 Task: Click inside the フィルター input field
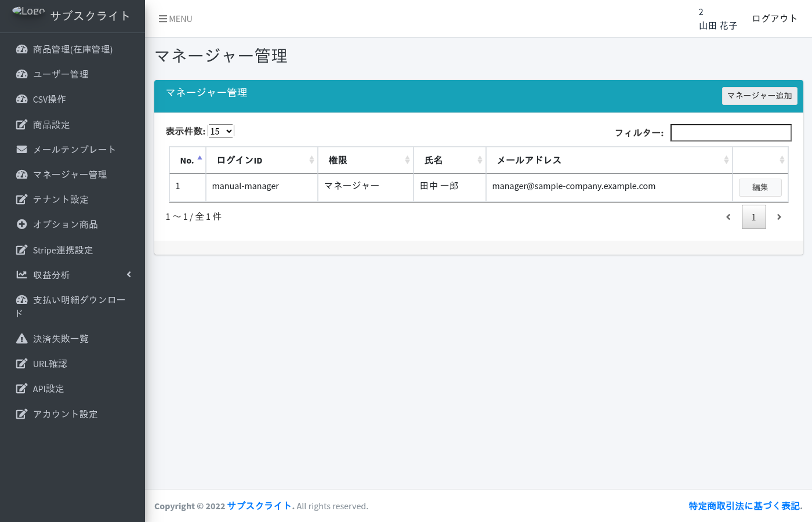[x=731, y=133]
